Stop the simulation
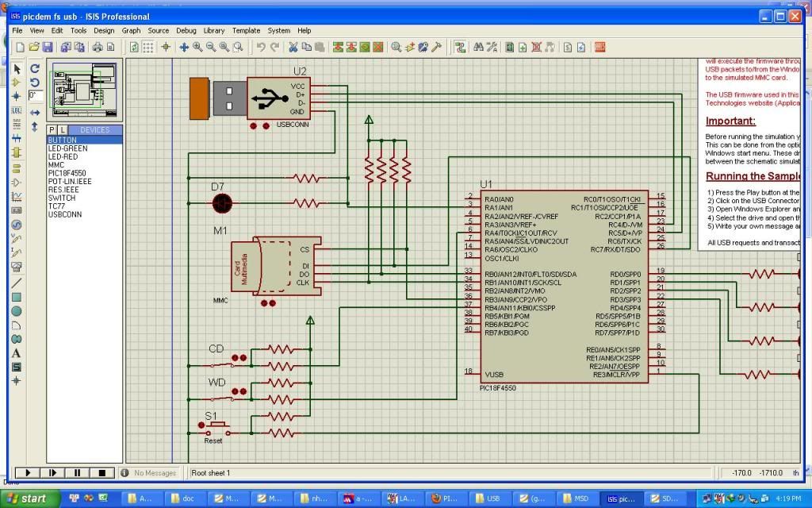812x508 pixels. 102,473
